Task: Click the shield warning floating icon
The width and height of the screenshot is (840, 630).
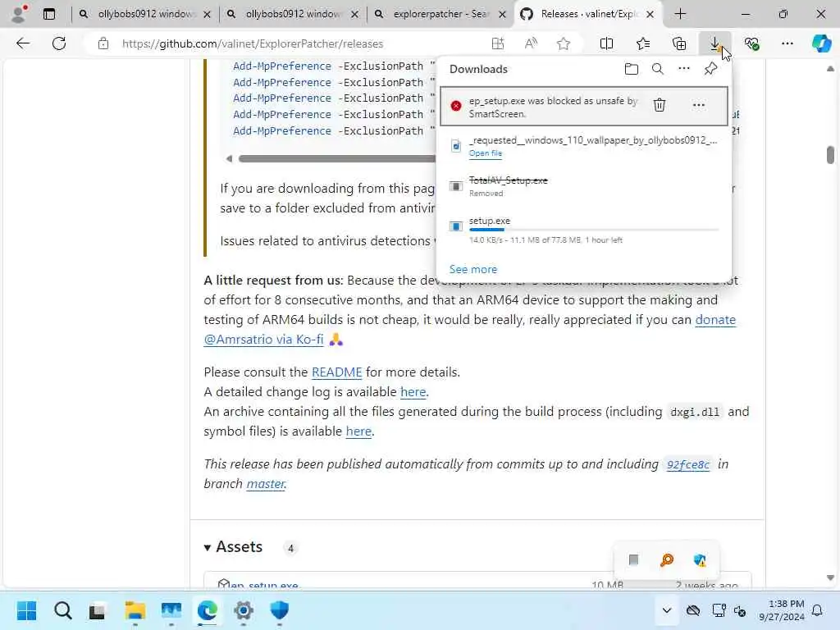Action: point(700,560)
